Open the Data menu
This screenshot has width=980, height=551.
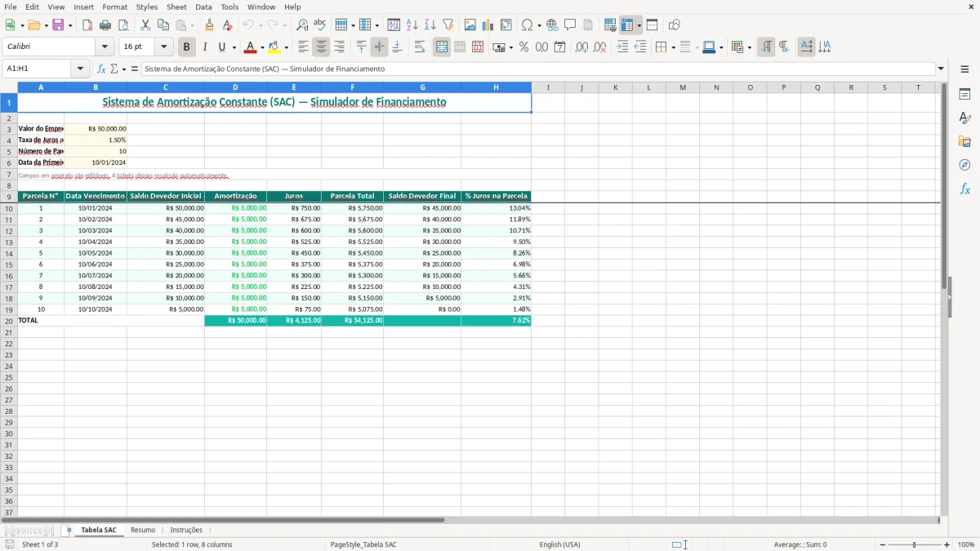(203, 7)
